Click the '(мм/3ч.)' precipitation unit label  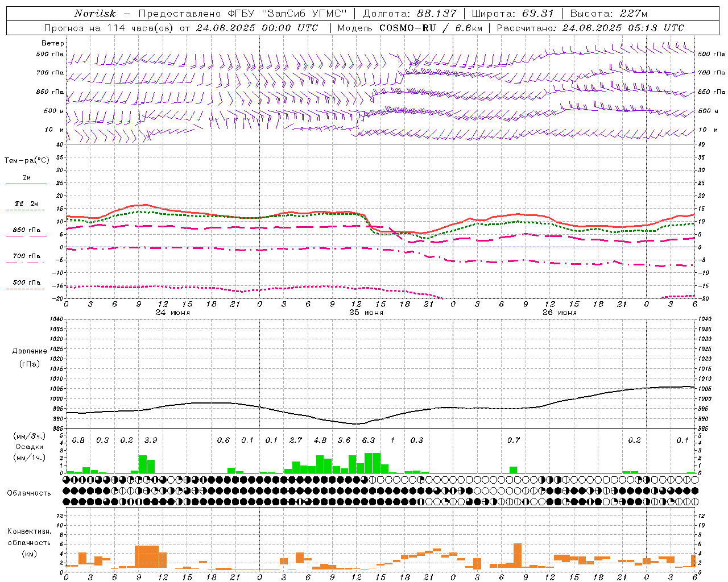pos(29,436)
